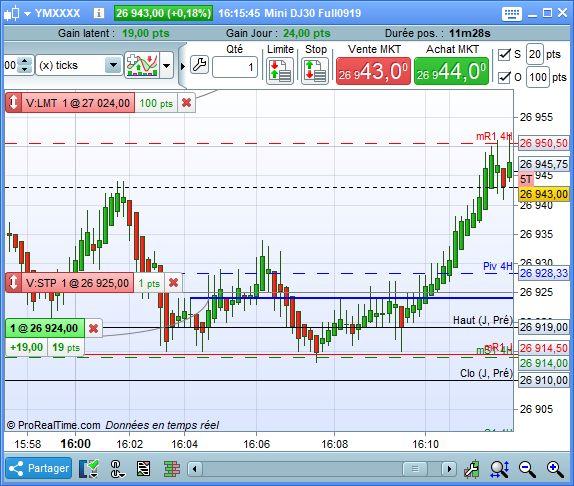This screenshot has width=574, height=486.
Task: Open the order book bars icon
Action: [x=172, y=469]
